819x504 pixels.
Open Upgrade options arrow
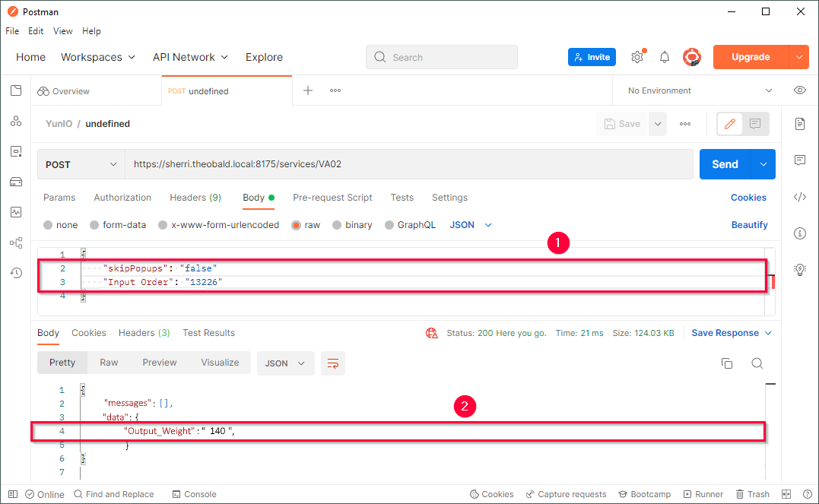(x=798, y=57)
